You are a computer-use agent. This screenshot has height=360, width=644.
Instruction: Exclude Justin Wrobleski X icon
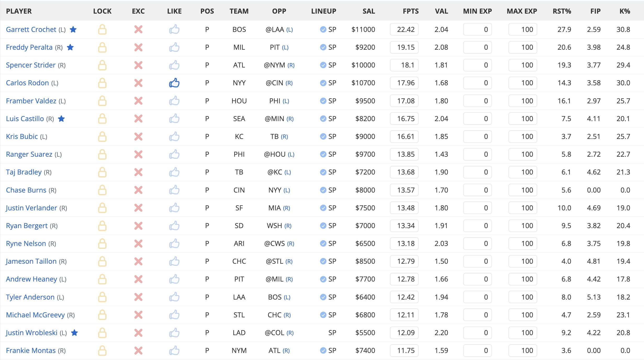[138, 333]
